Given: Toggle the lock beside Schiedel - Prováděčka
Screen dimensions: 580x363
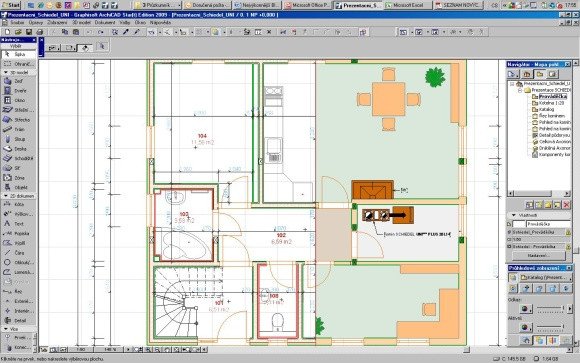Looking at the screenshot, I should 568,246.
